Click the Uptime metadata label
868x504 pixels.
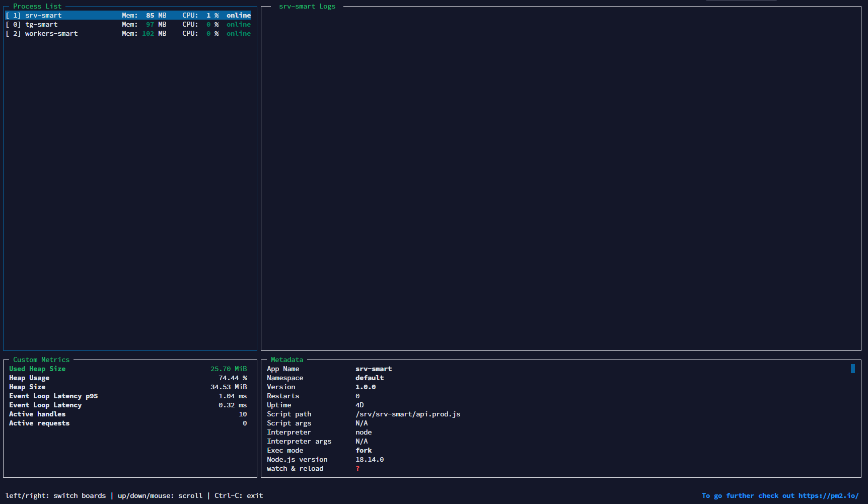[279, 405]
